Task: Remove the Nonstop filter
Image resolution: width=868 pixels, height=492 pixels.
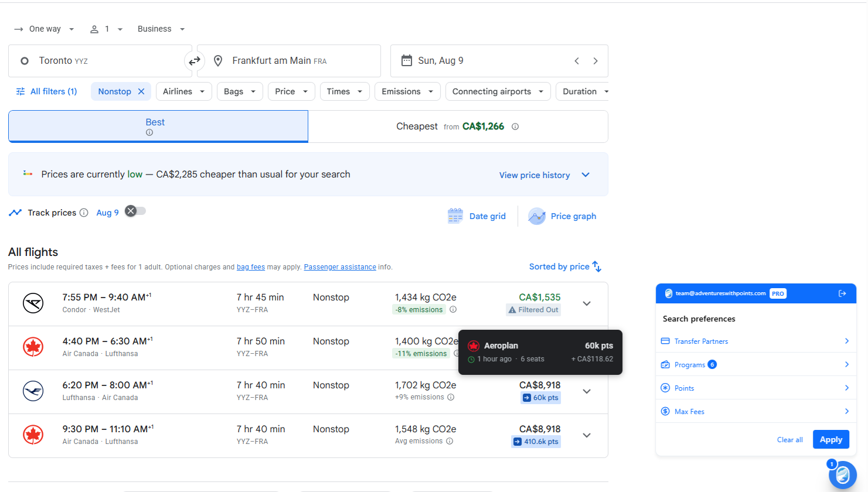Action: pyautogui.click(x=141, y=91)
